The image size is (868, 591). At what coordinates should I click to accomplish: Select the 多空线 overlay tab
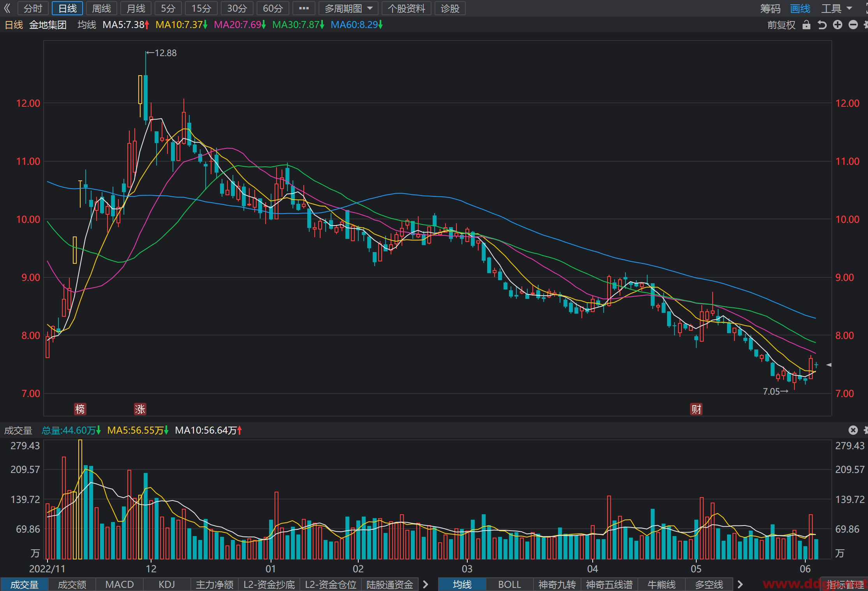[x=709, y=584]
